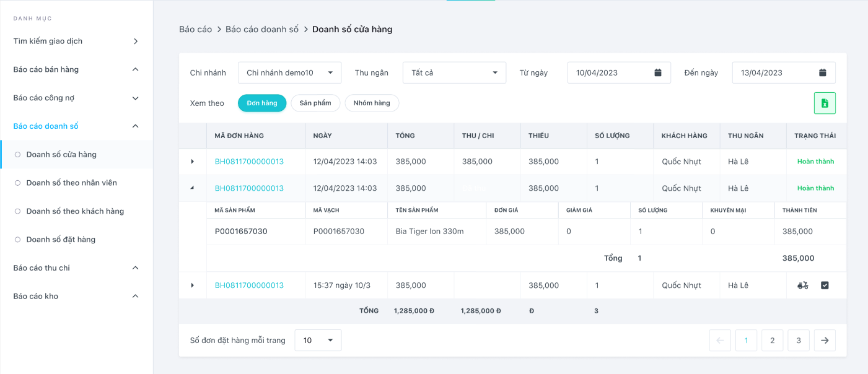Open the Chi nhánh demo10 dropdown
The width and height of the screenshot is (868, 374).
tap(289, 72)
